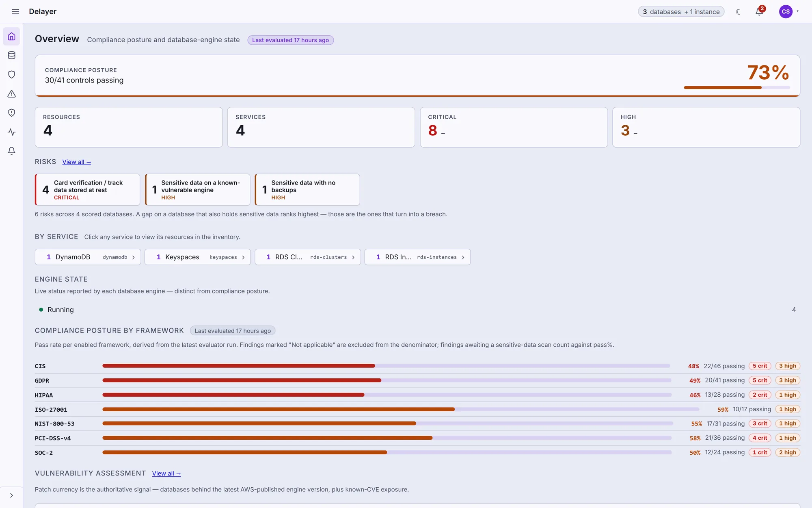Click the NIST-800-53 framework label

coord(54,424)
